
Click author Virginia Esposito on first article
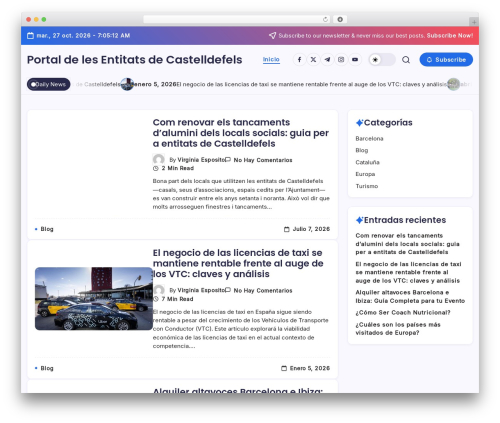[x=201, y=160]
